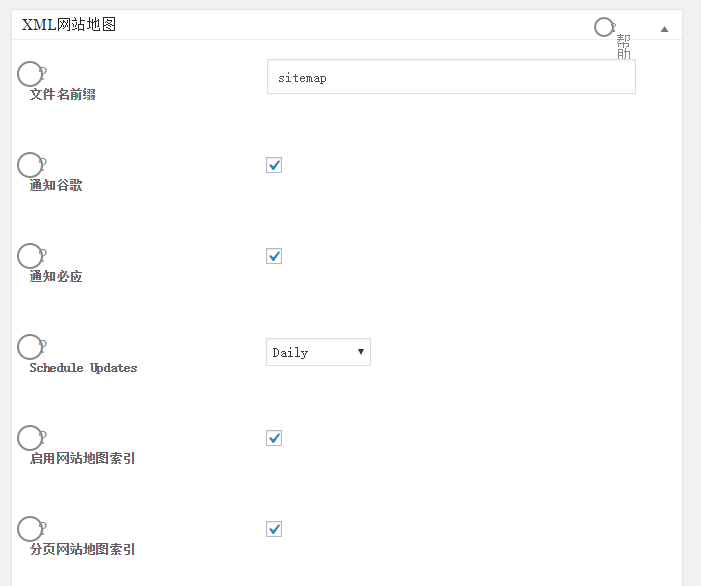Image resolution: width=701 pixels, height=586 pixels.
Task: Collapse the XML网站地图 panel with arrow
Action: 664,29
